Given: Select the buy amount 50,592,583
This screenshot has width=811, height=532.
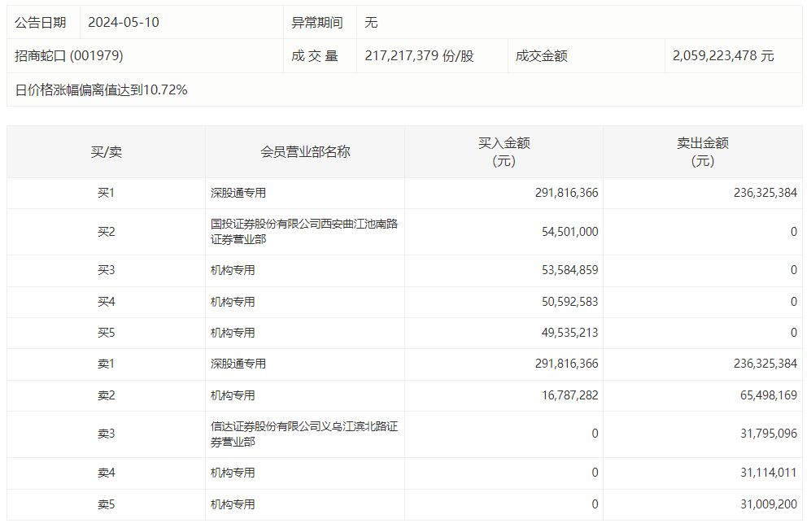Looking at the screenshot, I should point(570,302).
